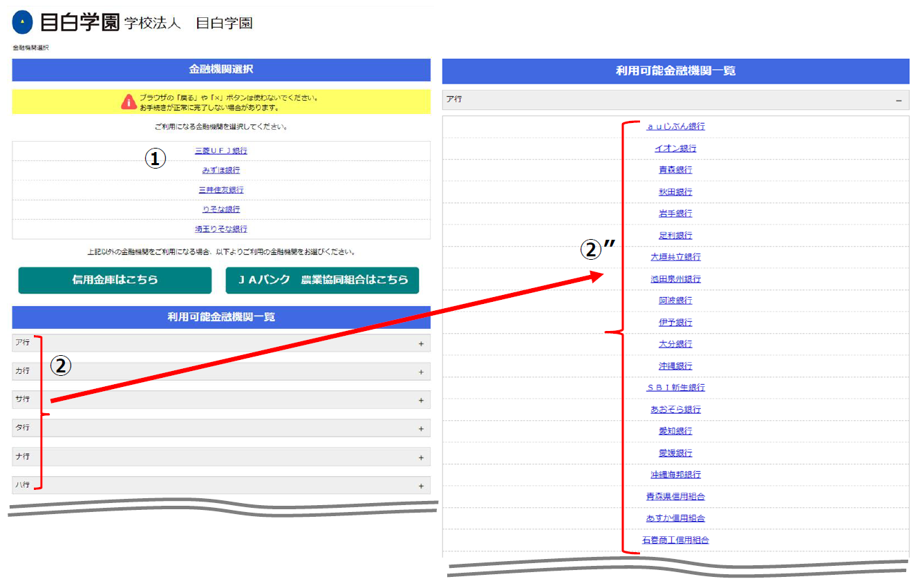Select 青森県信用組合 link
Viewport: 920px width, 588px height.
pyautogui.click(x=675, y=496)
